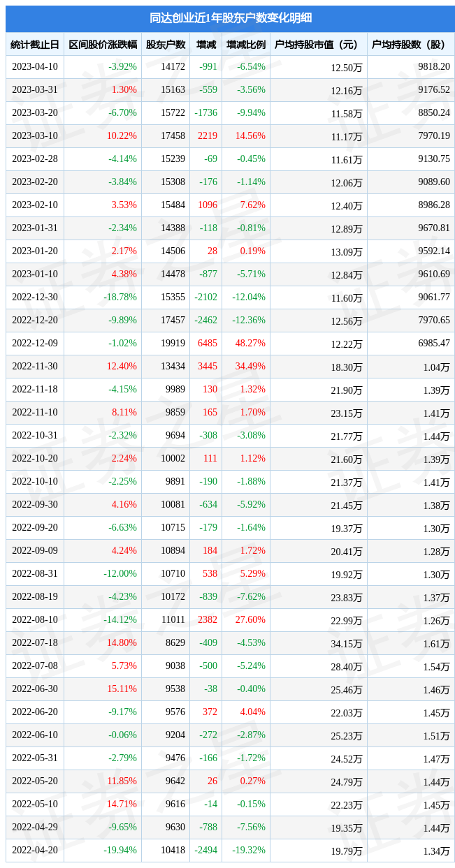Viewport: 455px width, 868px height.
Task: Click the 9818.20 average shares cell
Action: (433, 67)
